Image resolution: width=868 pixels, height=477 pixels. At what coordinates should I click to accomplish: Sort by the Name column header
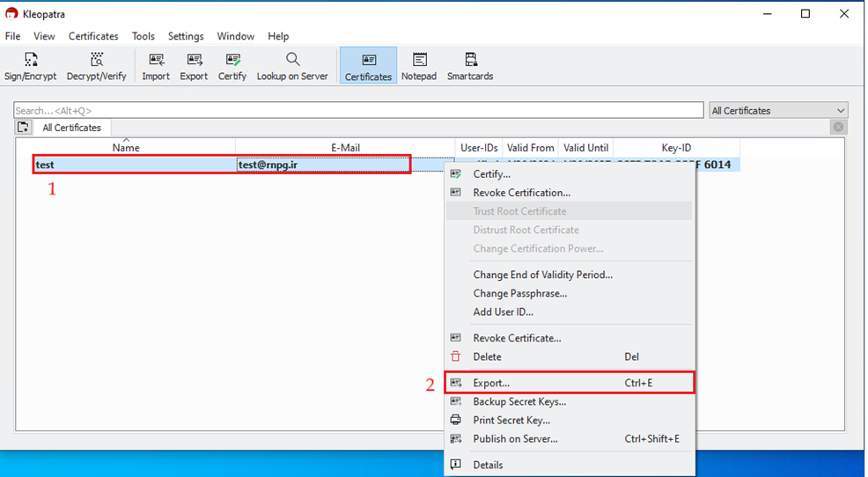pyautogui.click(x=126, y=148)
